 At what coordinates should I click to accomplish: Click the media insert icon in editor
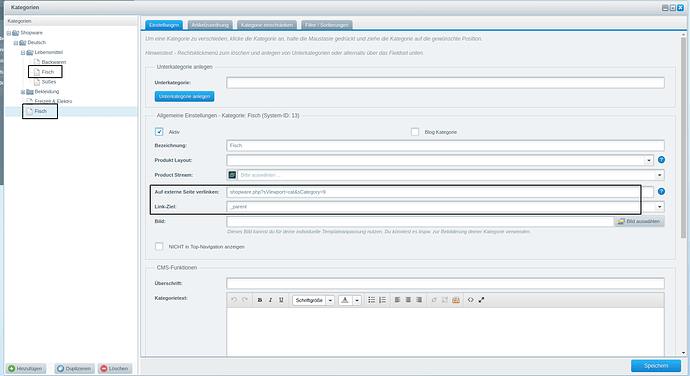tap(456, 300)
